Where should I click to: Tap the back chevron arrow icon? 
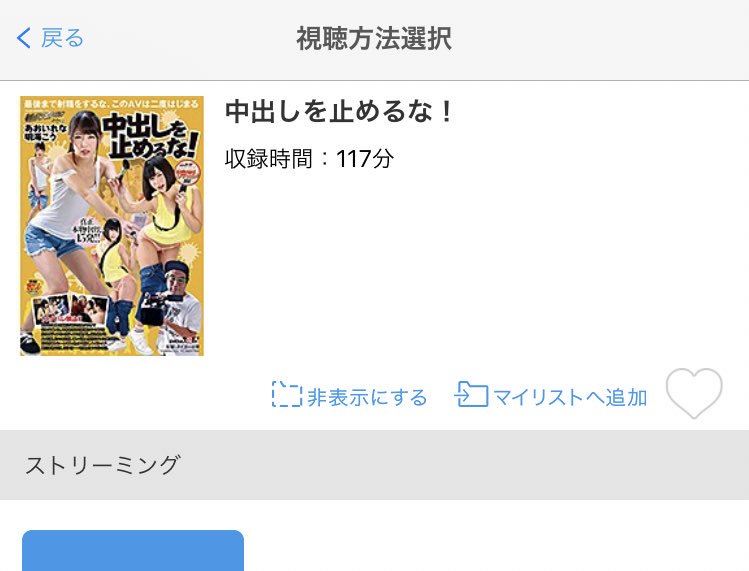tap(23, 38)
